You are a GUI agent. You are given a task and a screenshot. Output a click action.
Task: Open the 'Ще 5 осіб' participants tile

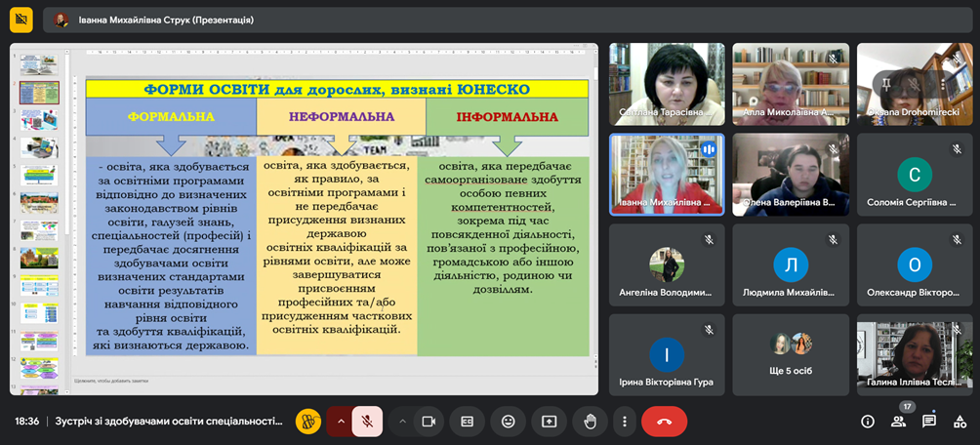pos(791,354)
